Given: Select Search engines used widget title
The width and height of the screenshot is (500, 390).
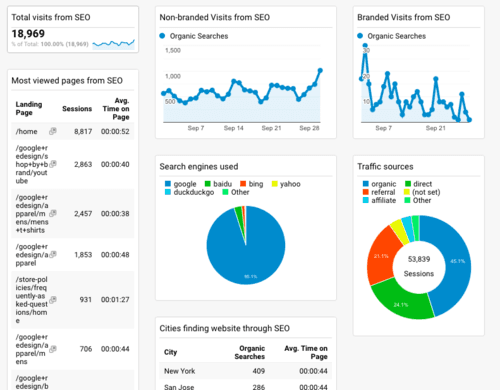Looking at the screenshot, I should 199,167.
